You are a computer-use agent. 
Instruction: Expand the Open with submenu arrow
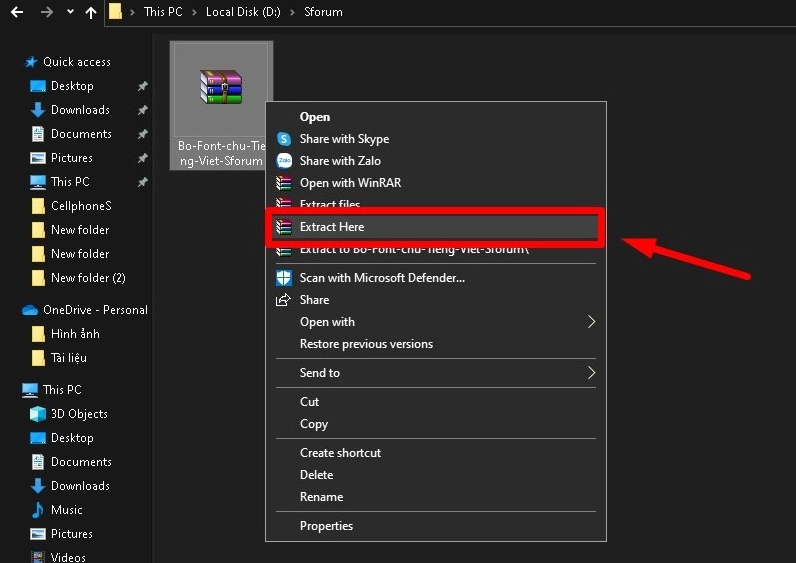point(591,321)
